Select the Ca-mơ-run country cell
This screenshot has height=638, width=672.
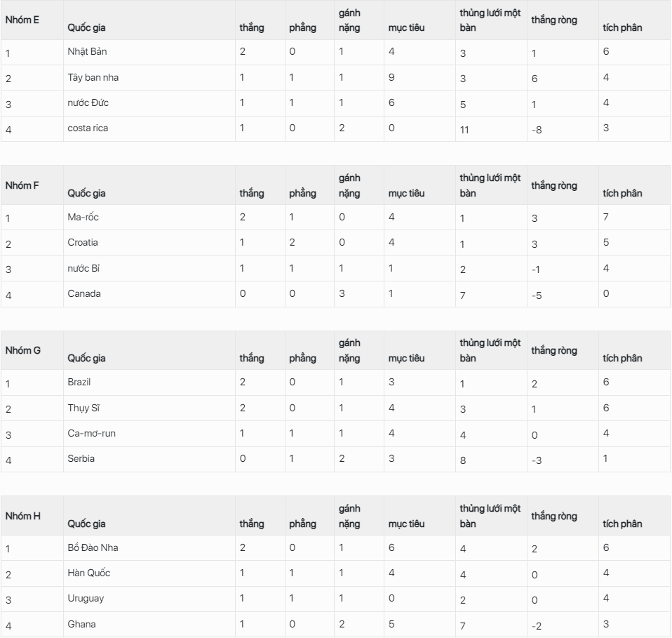click(x=91, y=433)
